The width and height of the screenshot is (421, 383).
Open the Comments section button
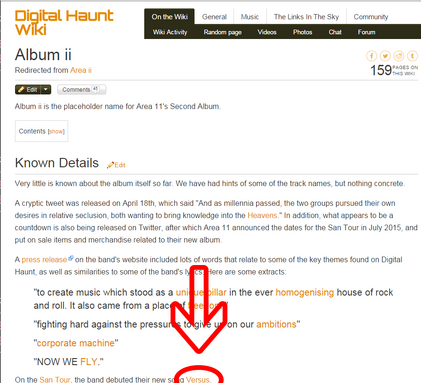81,89
